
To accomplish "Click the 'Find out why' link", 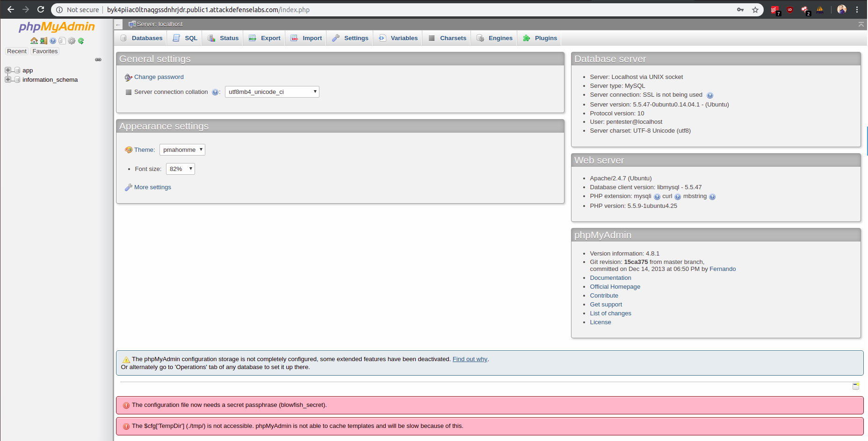I will coord(470,359).
